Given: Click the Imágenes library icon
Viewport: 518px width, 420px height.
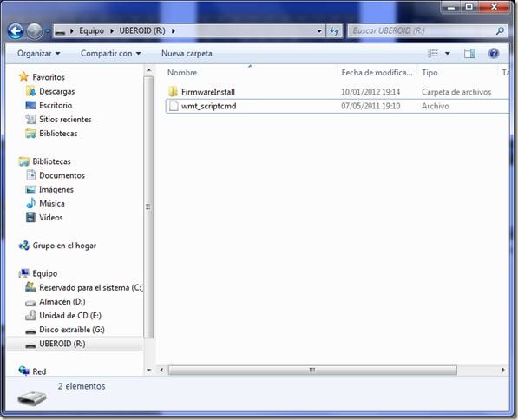Looking at the screenshot, I should coord(30,190).
